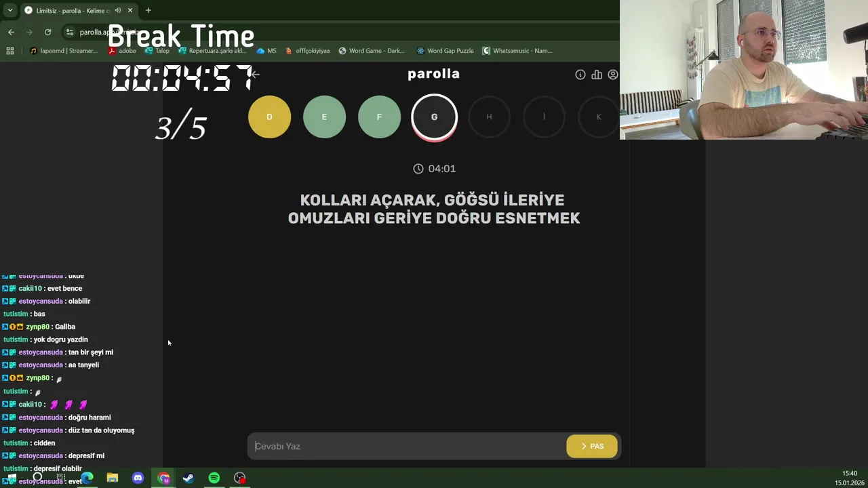
Task: Click the PAS skip button
Action: [592, 446]
